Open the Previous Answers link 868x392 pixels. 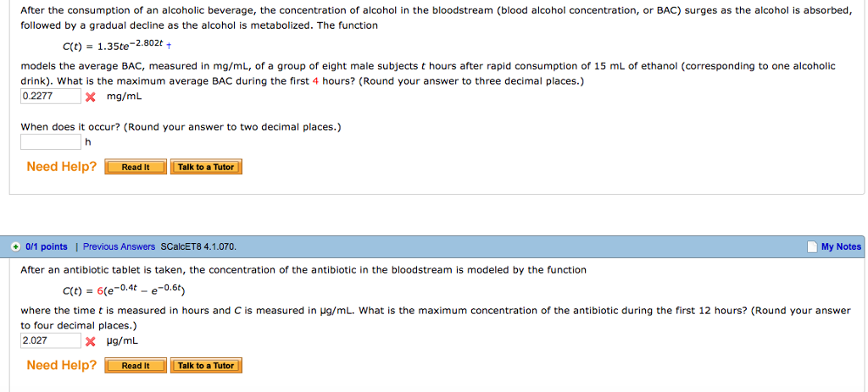tap(119, 247)
